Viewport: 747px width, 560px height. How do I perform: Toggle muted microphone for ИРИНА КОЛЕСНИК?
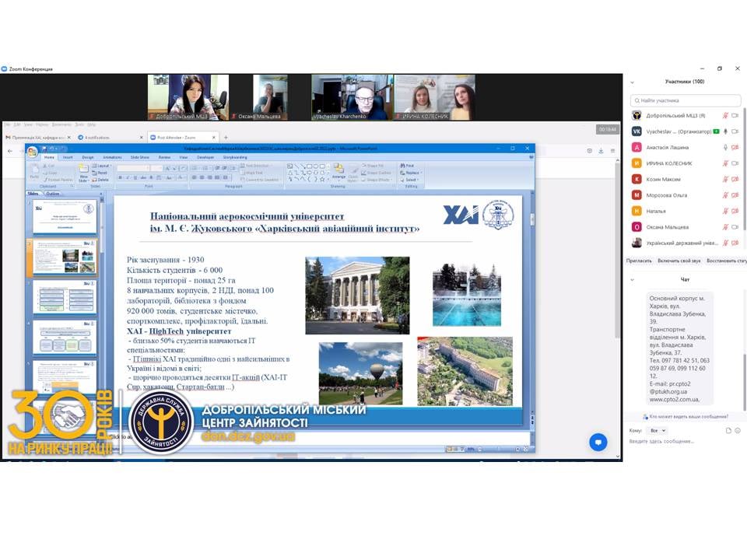tap(725, 163)
